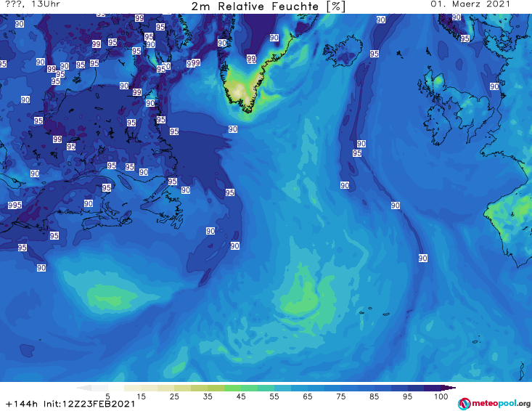Click the colorbar scale label "55"

pyautogui.click(x=274, y=396)
